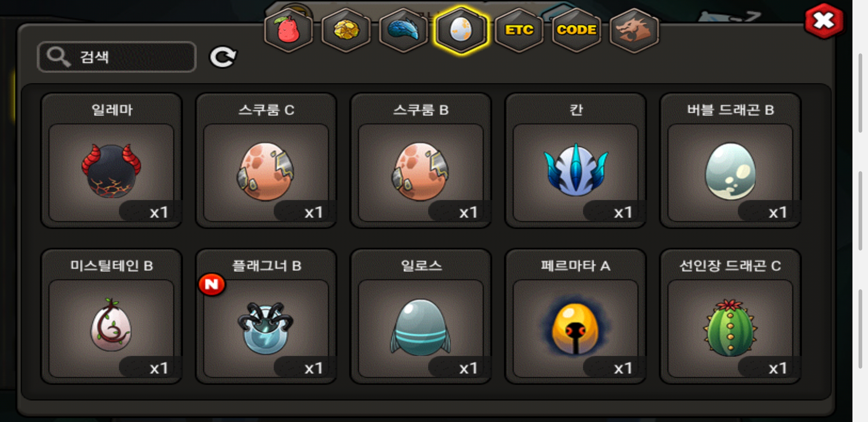Select the highlighted egg category tab
This screenshot has width=868, height=422.
point(461,30)
